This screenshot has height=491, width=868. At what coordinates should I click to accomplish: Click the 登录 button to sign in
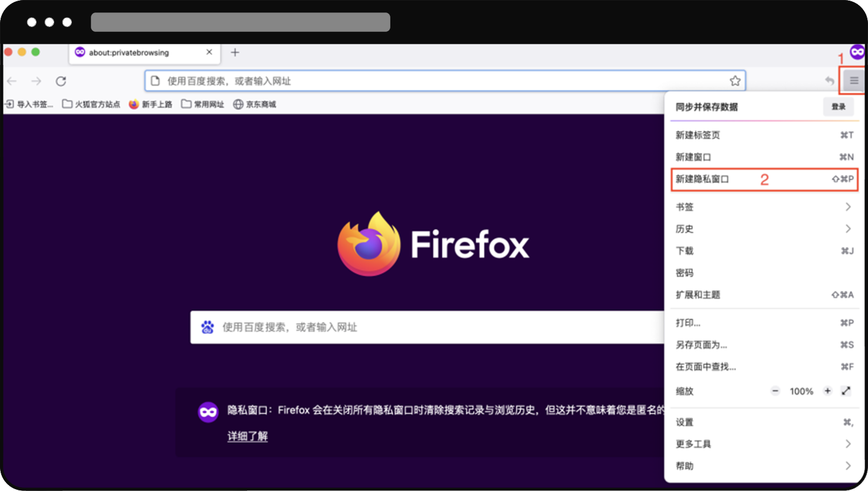click(x=838, y=107)
